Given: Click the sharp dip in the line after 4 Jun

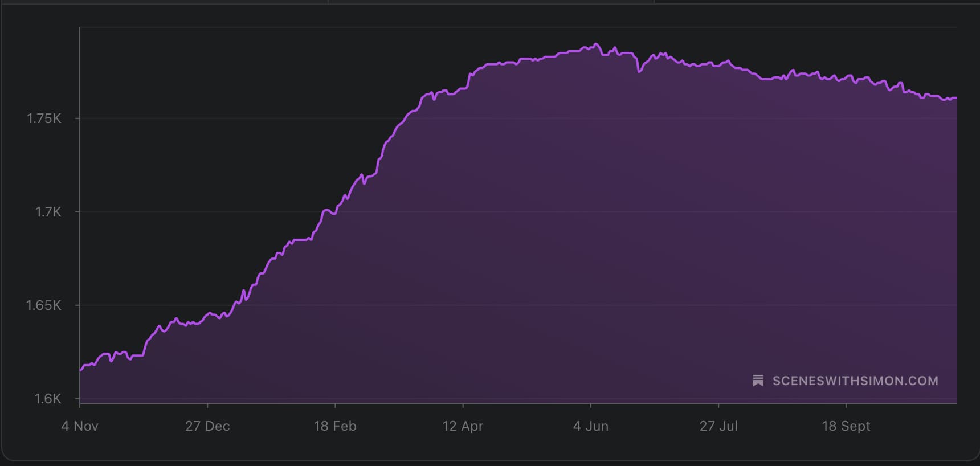Looking at the screenshot, I should [x=639, y=71].
